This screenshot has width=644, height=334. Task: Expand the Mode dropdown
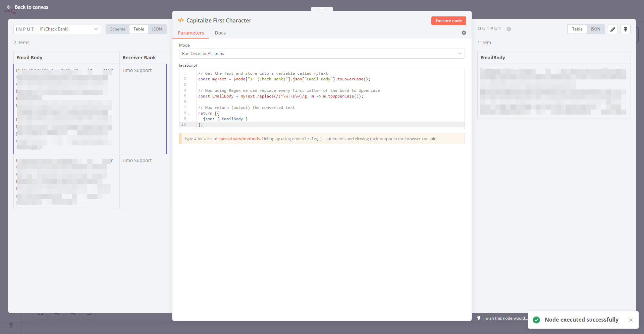coord(322,54)
